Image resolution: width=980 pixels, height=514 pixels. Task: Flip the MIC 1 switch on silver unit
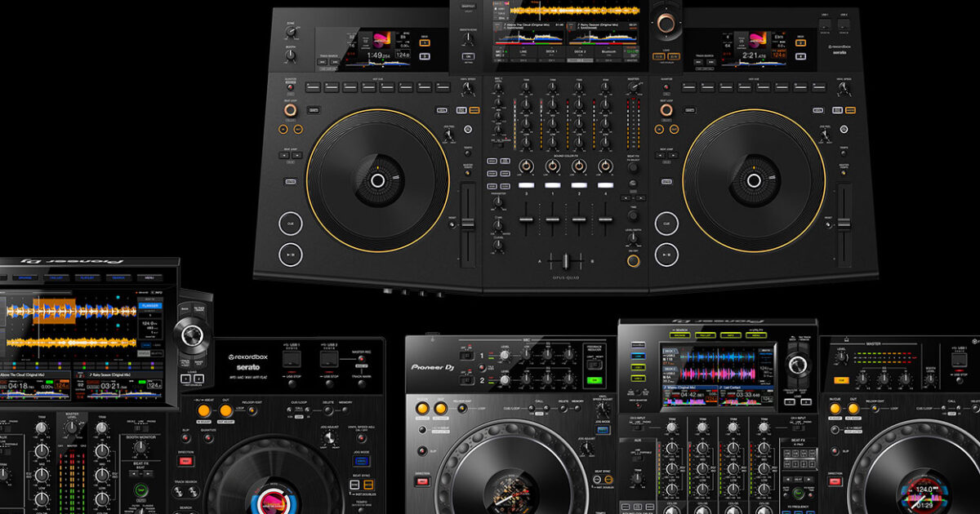coord(466,356)
